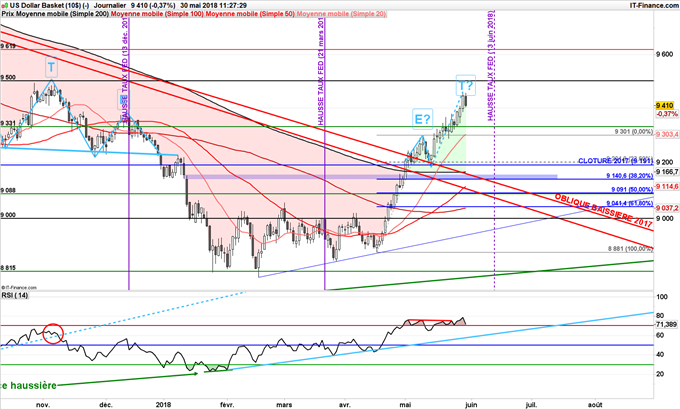Select legend 'Moyenne mobile (Simple 20)'
Screen dimensions: 680x409
[341, 14]
